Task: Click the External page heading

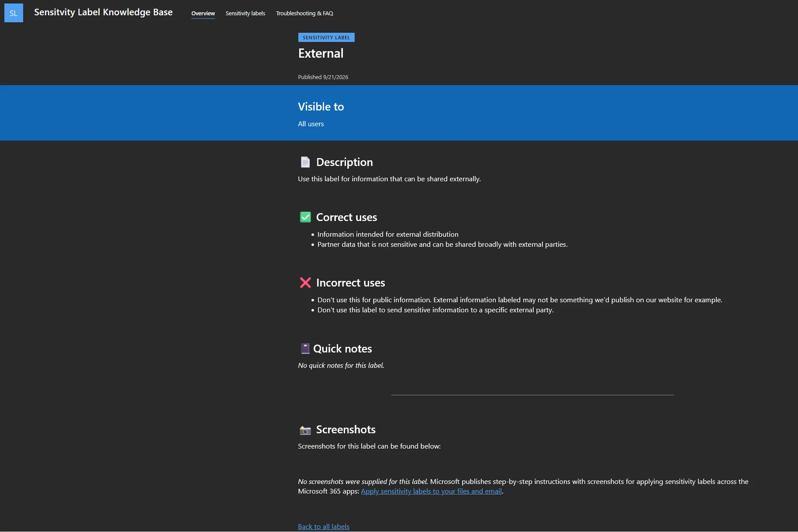Action: pos(321,53)
